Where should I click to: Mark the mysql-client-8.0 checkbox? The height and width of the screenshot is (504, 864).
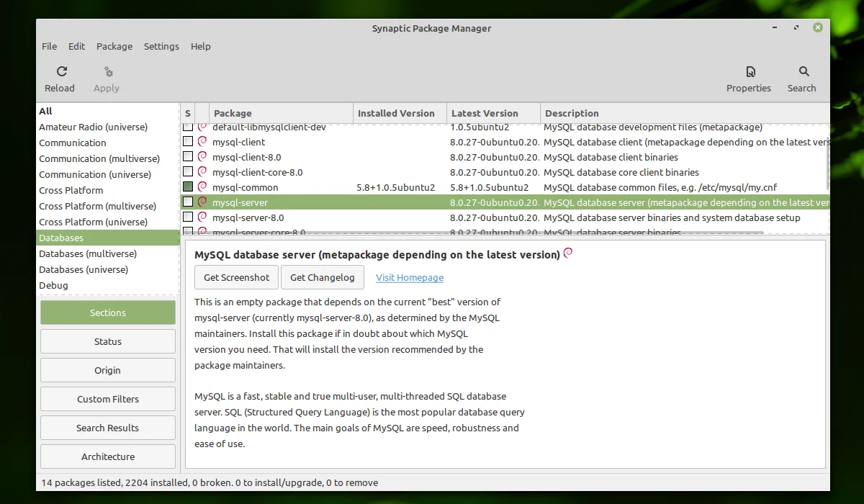188,157
